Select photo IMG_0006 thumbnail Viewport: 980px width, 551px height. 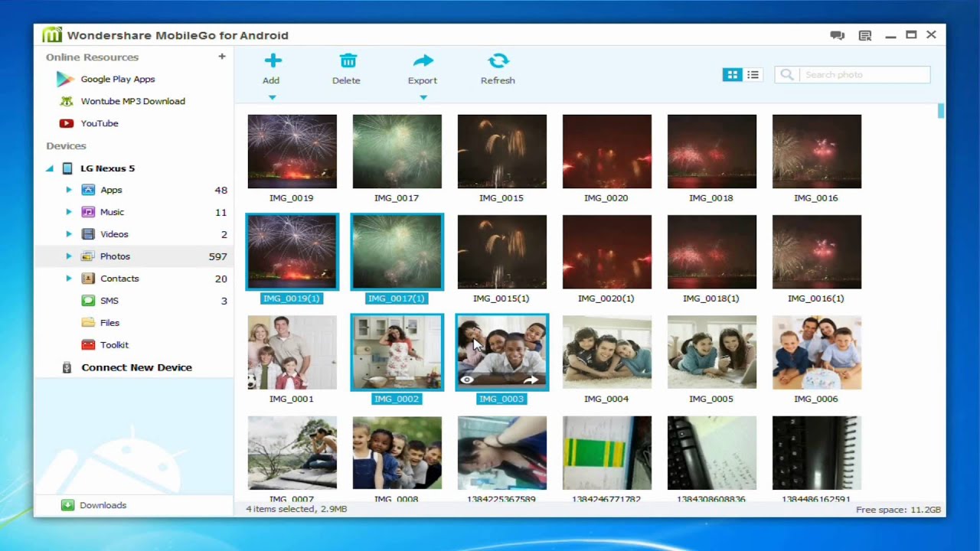point(816,352)
